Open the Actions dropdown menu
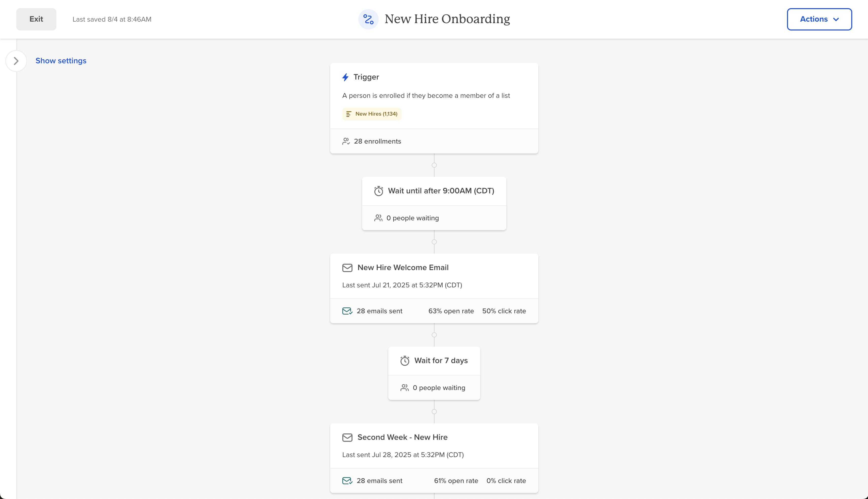This screenshot has height=499, width=868. (819, 19)
